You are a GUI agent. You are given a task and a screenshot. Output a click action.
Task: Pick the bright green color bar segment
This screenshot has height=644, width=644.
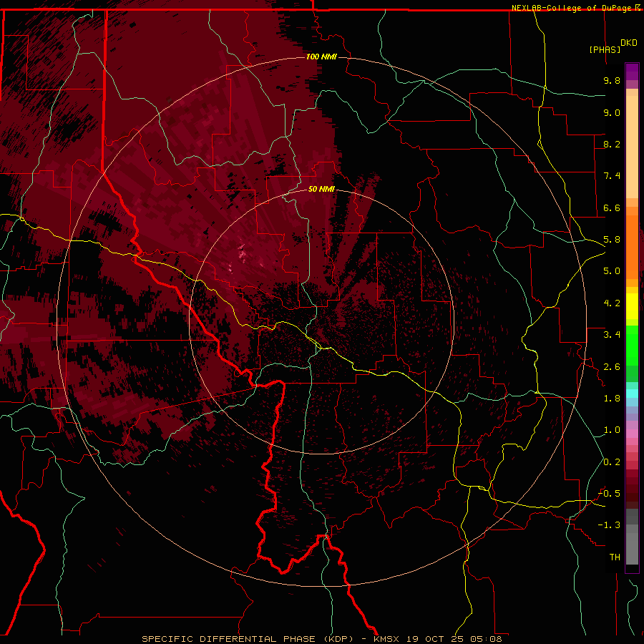click(632, 345)
